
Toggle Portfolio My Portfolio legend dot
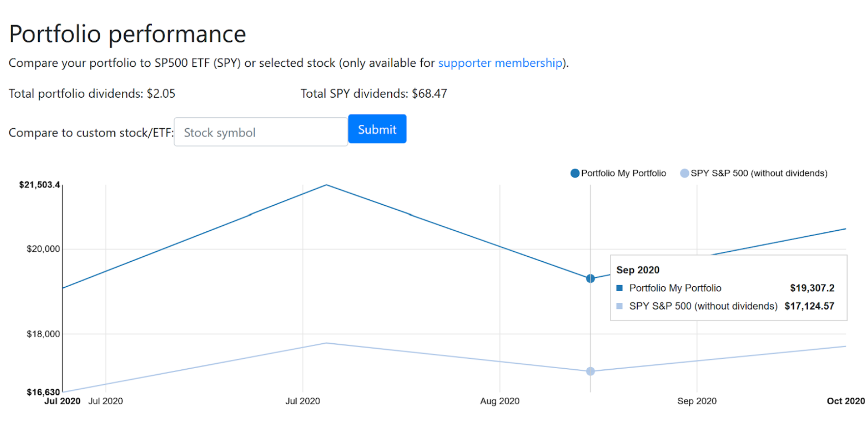tap(575, 173)
